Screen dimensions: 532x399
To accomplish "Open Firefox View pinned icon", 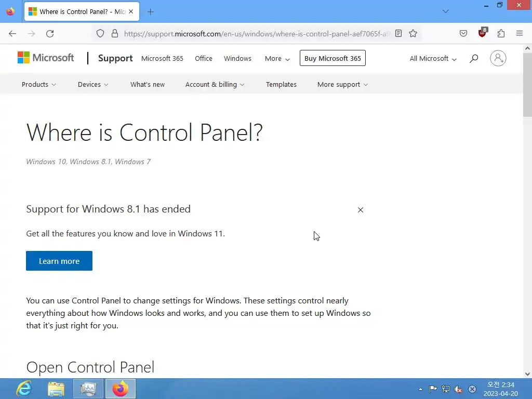I will click(x=10, y=11).
